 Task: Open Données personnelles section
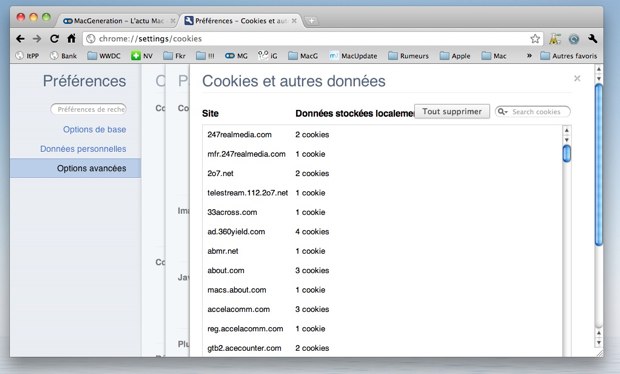pyautogui.click(x=83, y=149)
